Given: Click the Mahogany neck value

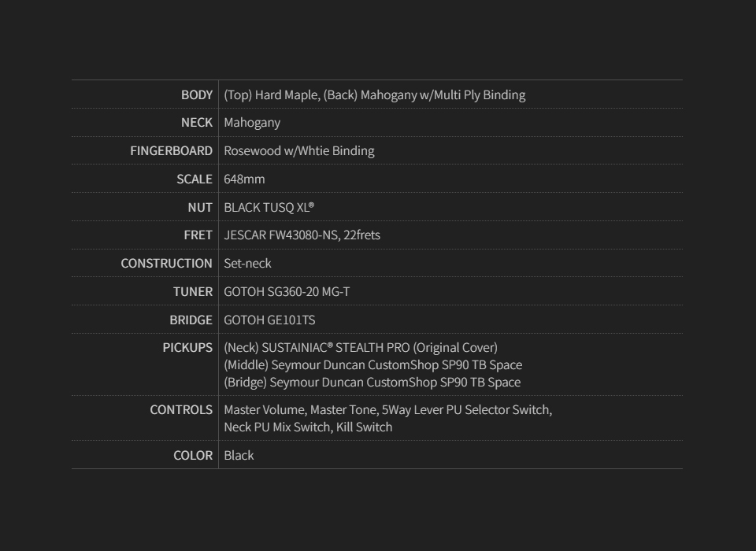Looking at the screenshot, I should [252, 123].
